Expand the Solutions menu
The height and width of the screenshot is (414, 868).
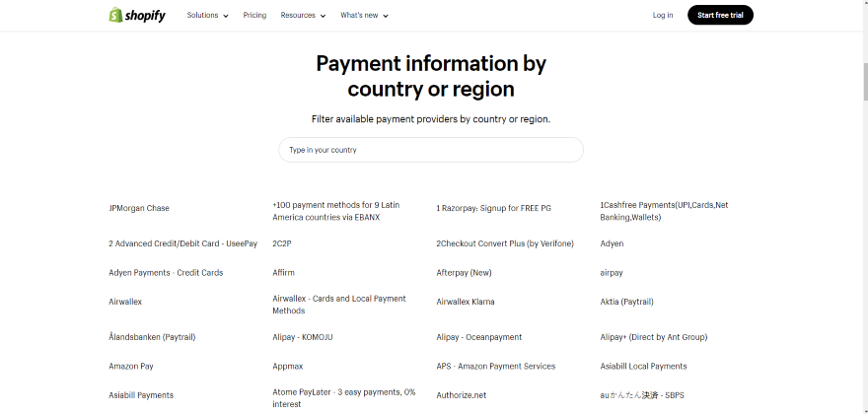[x=207, y=16]
